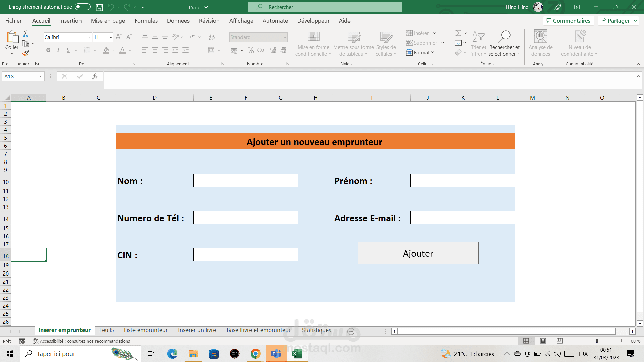Toggle italic formatting (I)
The image size is (644, 362).
pyautogui.click(x=58, y=50)
